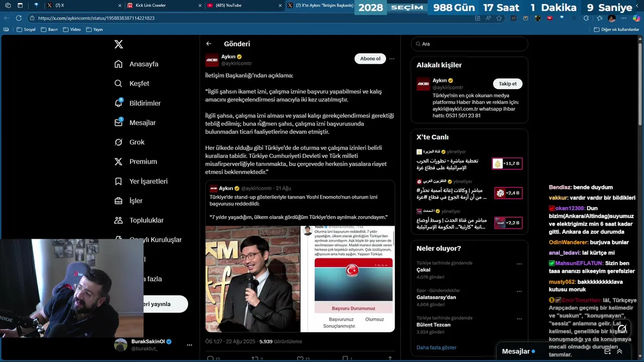This screenshot has width=644, height=362.
Task: Click the browser back button
Action: click(6, 18)
